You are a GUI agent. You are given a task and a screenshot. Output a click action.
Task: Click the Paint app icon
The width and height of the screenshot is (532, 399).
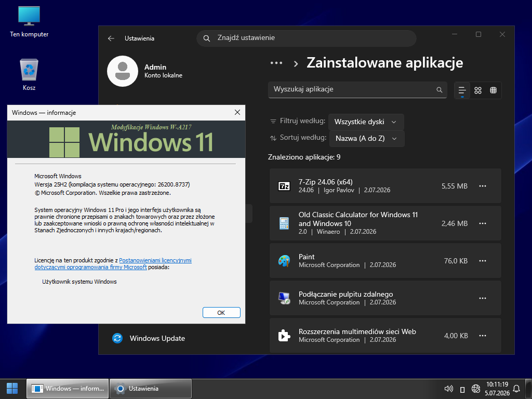coord(284,261)
